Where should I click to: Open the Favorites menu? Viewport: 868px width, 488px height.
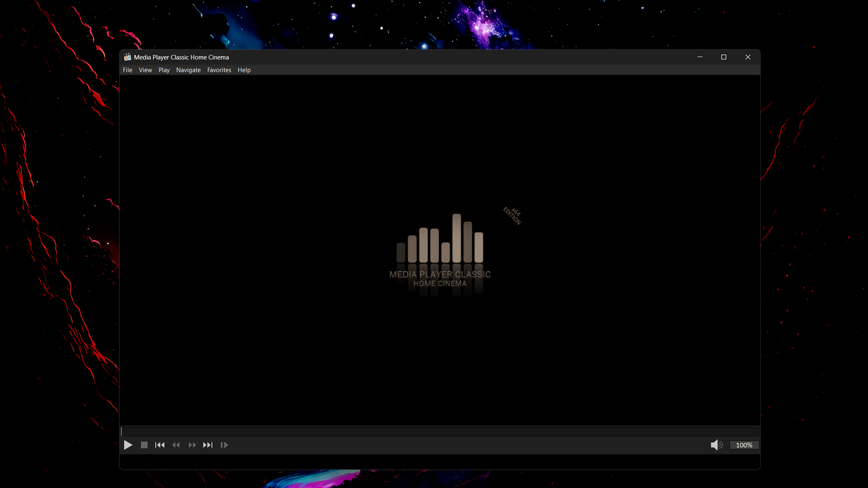[x=219, y=70]
